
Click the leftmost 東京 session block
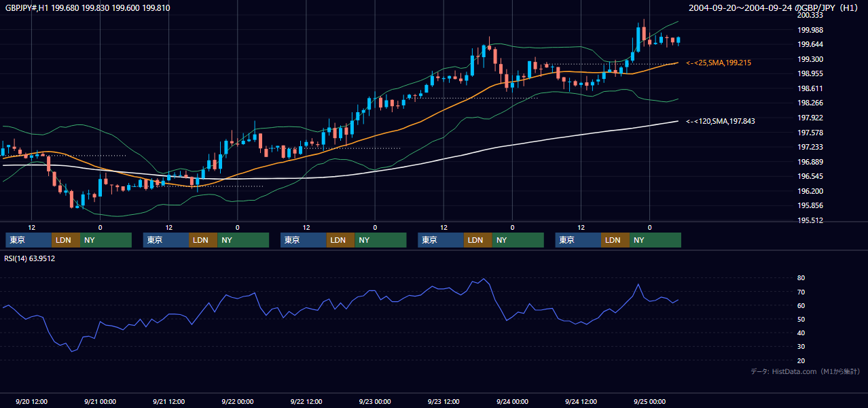(29, 240)
